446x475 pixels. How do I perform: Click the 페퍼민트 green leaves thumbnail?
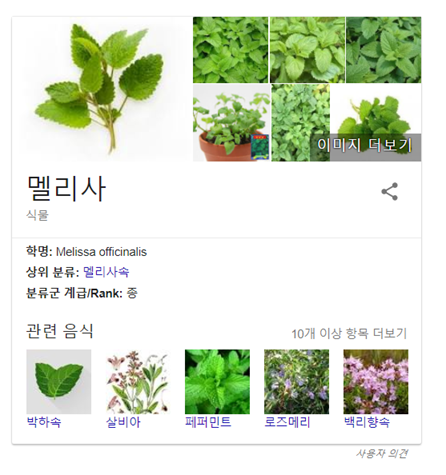point(217,382)
